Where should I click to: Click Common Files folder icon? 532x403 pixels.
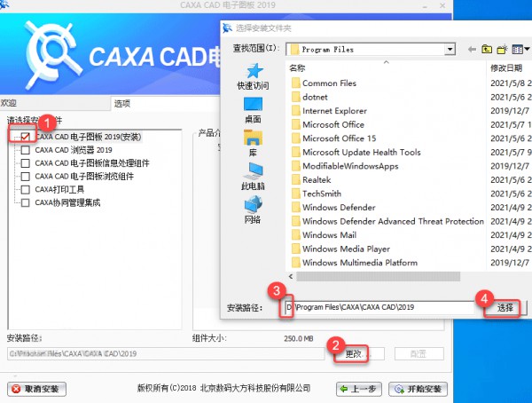click(296, 83)
